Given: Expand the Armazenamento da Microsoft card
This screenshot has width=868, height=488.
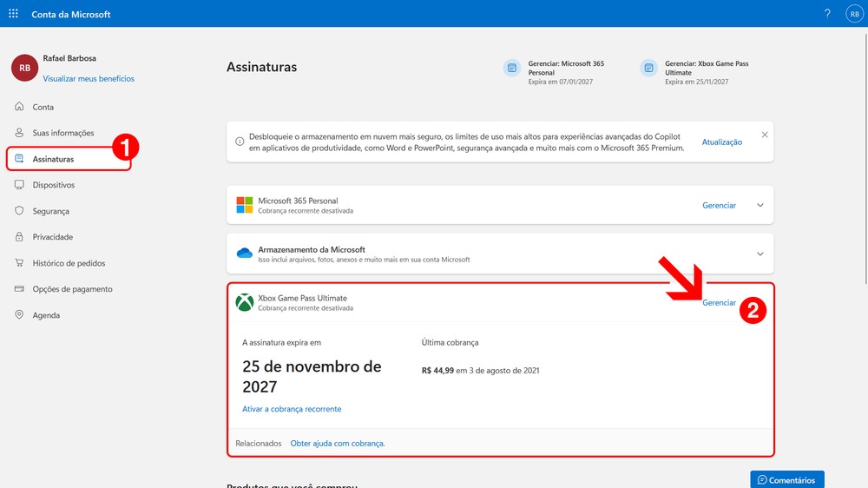Looking at the screenshot, I should [760, 254].
